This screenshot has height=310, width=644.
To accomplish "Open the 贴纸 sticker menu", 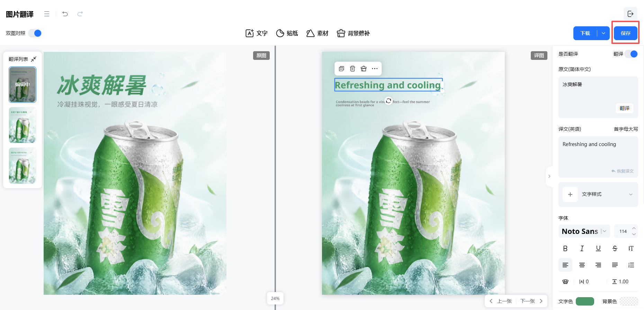I will (x=287, y=33).
